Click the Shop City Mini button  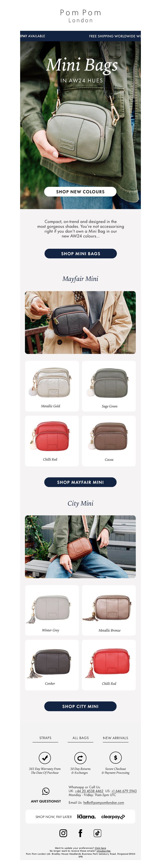pos(80,706)
